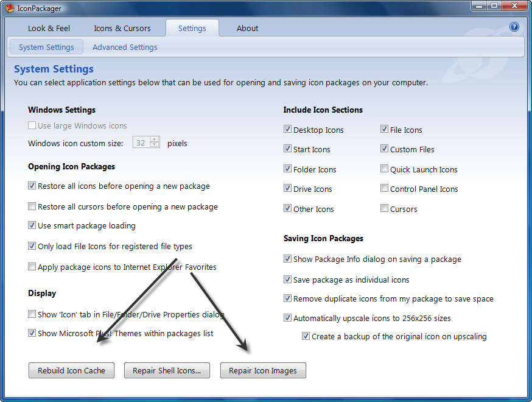532x402 pixels.
Task: Enable Show 'Icon' tab in Properties dialog
Action: tap(32, 314)
